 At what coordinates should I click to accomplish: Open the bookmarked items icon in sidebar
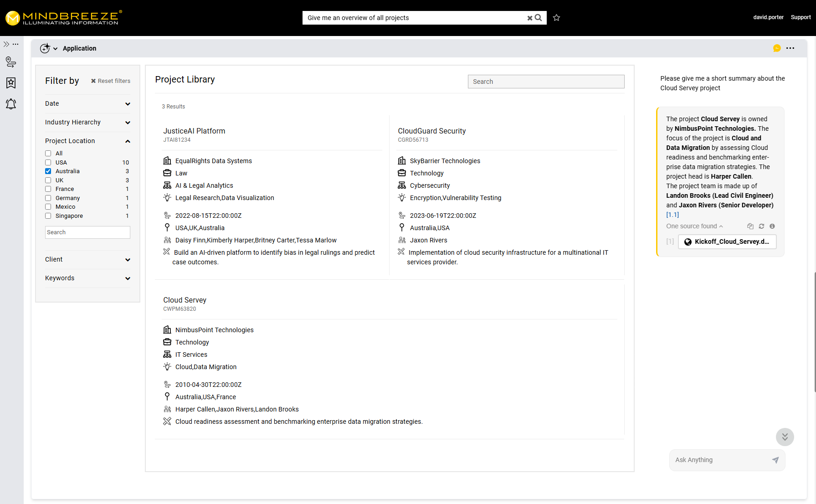[x=11, y=83]
